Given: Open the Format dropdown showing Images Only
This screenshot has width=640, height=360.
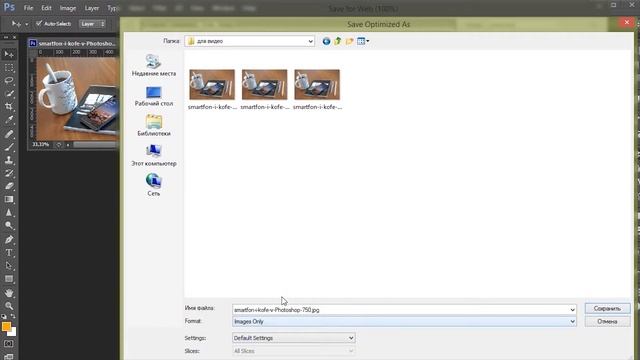Looking at the screenshot, I should click(x=404, y=322).
